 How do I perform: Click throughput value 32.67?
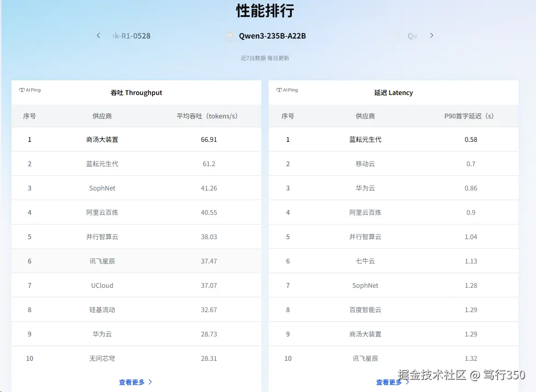(209, 310)
